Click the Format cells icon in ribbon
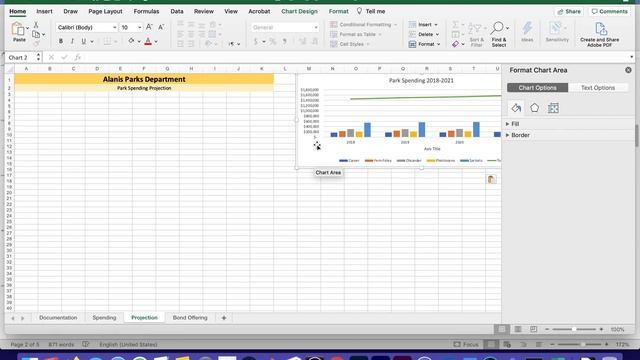The width and height of the screenshot is (640, 360). click(412, 44)
